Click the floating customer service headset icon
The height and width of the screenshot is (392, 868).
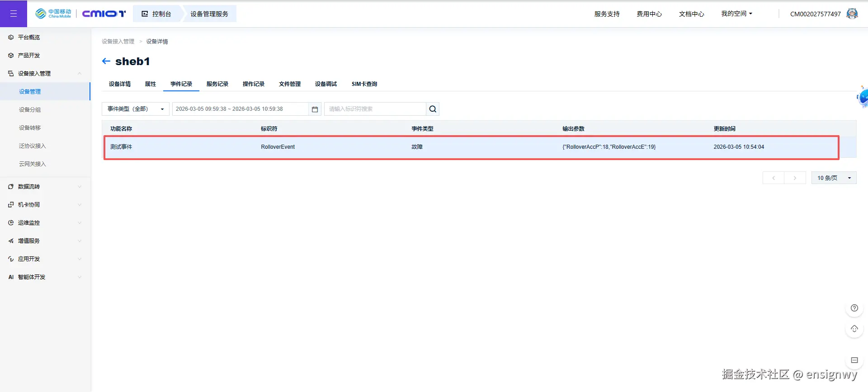tap(854, 329)
